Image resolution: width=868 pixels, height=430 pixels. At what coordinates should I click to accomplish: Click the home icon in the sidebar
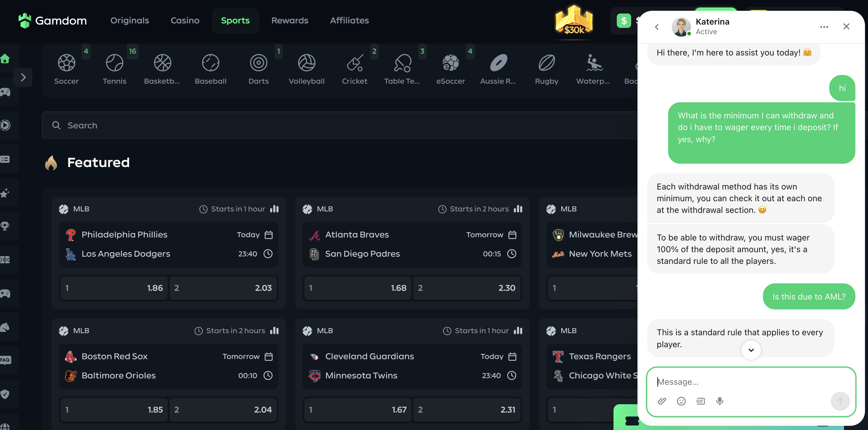coord(5,58)
